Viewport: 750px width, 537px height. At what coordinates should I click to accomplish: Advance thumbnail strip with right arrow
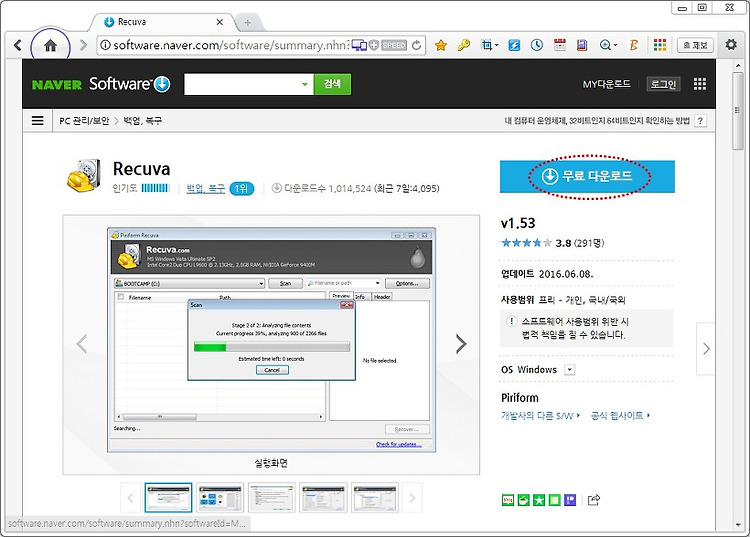(x=412, y=498)
